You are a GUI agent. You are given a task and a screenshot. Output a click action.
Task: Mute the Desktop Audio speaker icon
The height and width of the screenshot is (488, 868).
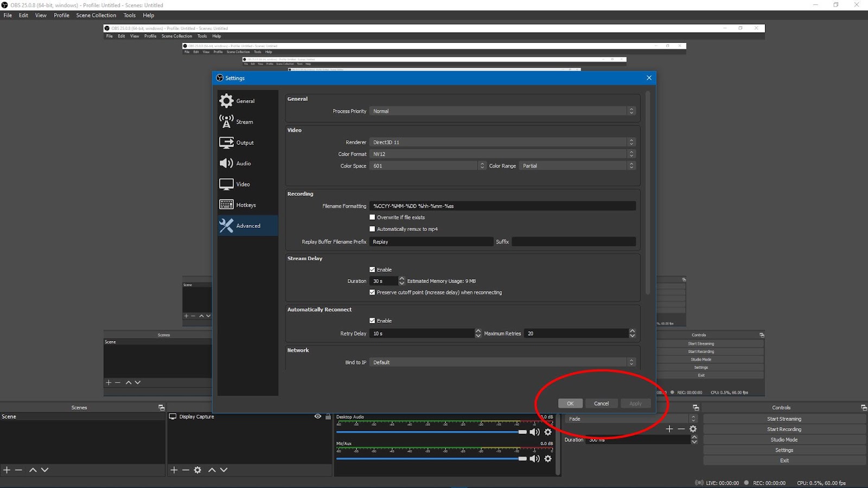coord(534,432)
